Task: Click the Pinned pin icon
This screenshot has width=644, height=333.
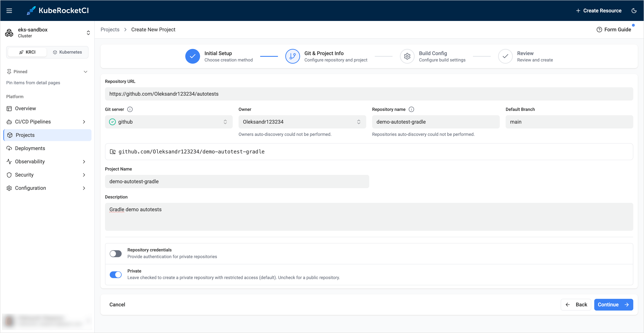Action: 9,72
